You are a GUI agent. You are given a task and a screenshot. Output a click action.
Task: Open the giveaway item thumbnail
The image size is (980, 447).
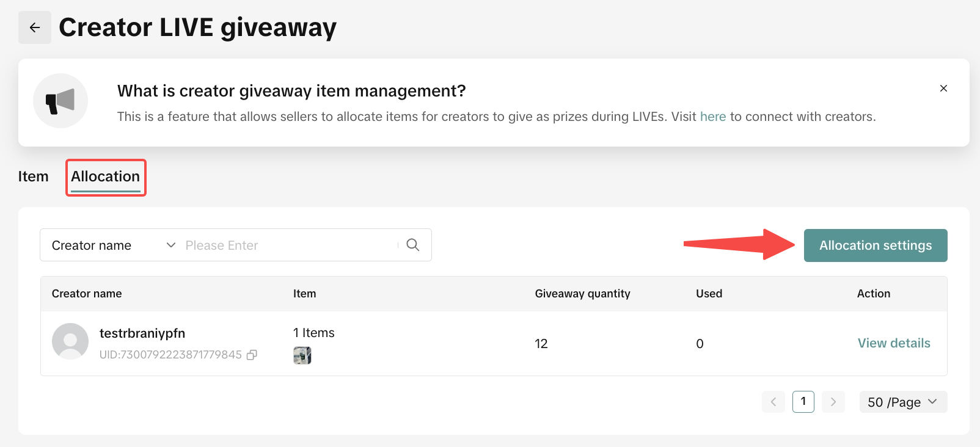pos(302,355)
